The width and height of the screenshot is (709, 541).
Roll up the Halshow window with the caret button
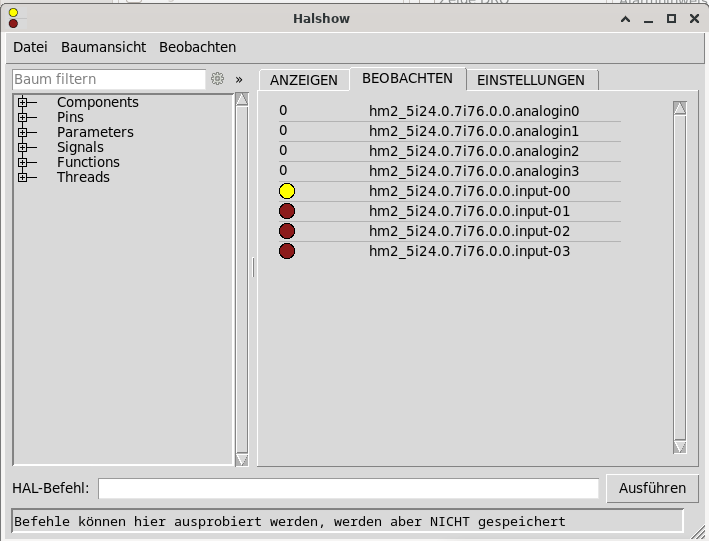coord(626,19)
